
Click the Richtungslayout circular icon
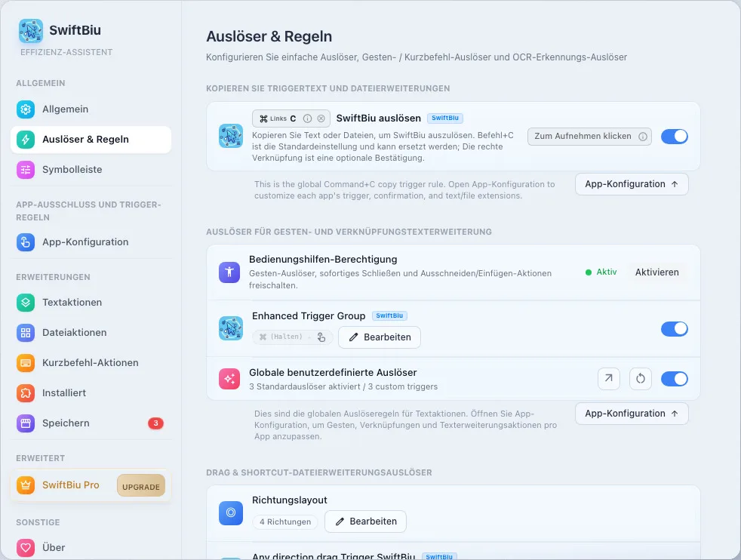click(x=231, y=512)
